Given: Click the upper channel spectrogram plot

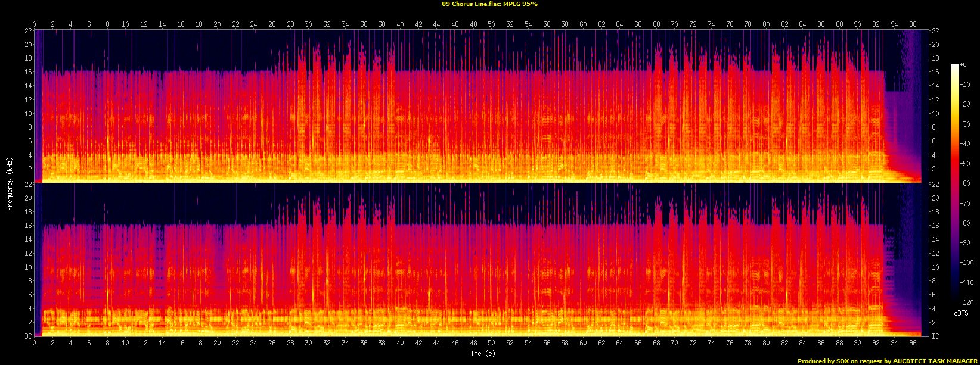Looking at the screenshot, I should coord(482,105).
